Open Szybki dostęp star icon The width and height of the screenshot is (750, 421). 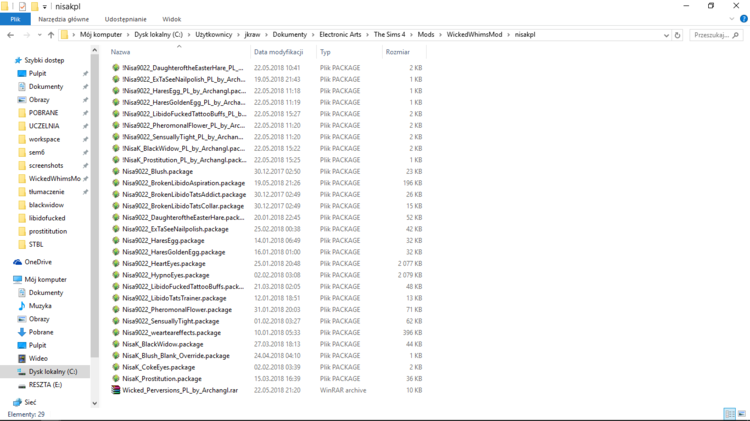tap(18, 60)
